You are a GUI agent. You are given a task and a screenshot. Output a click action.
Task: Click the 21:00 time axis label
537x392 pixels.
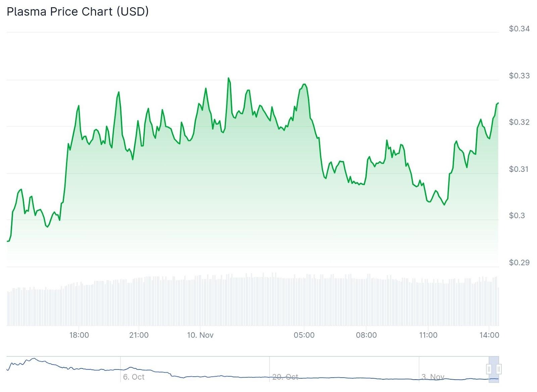pyautogui.click(x=139, y=335)
